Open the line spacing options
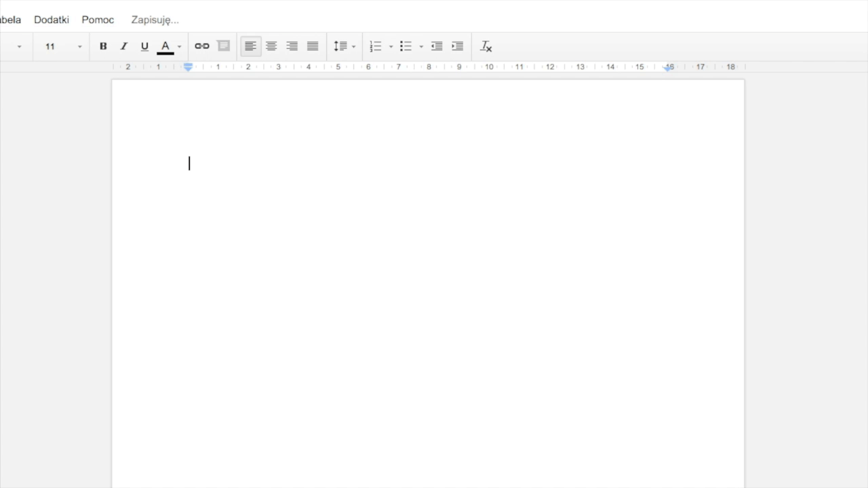The width and height of the screenshot is (868, 488). (344, 46)
